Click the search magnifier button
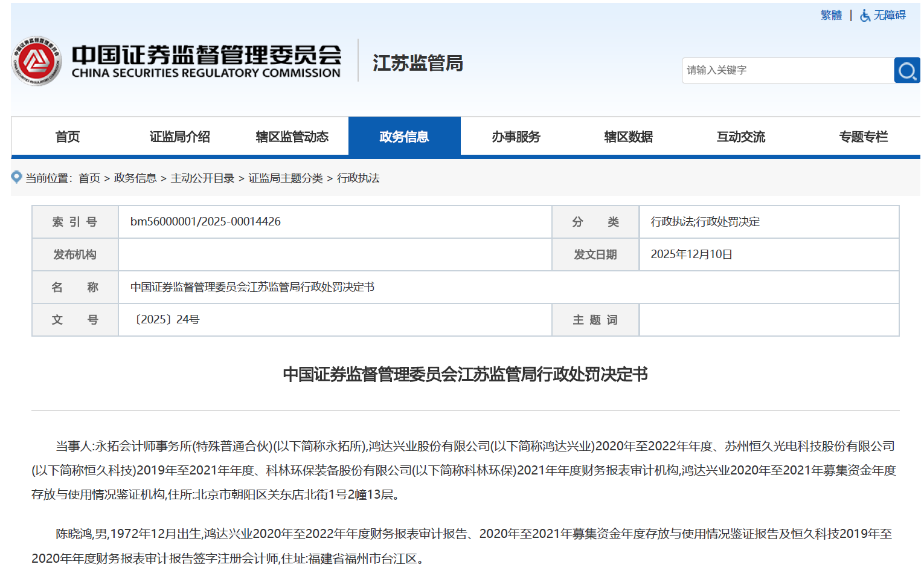Viewport: 924px width, 573px height. pos(906,71)
